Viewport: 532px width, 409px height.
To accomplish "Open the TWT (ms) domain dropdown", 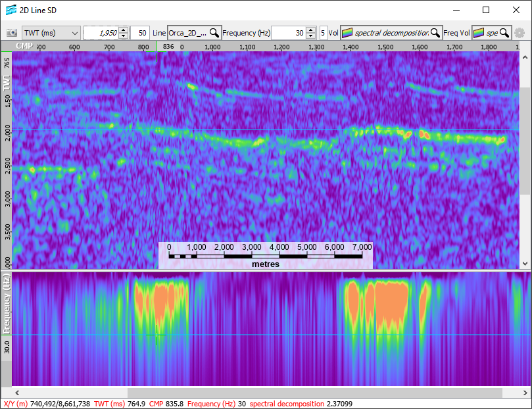I will coord(51,33).
